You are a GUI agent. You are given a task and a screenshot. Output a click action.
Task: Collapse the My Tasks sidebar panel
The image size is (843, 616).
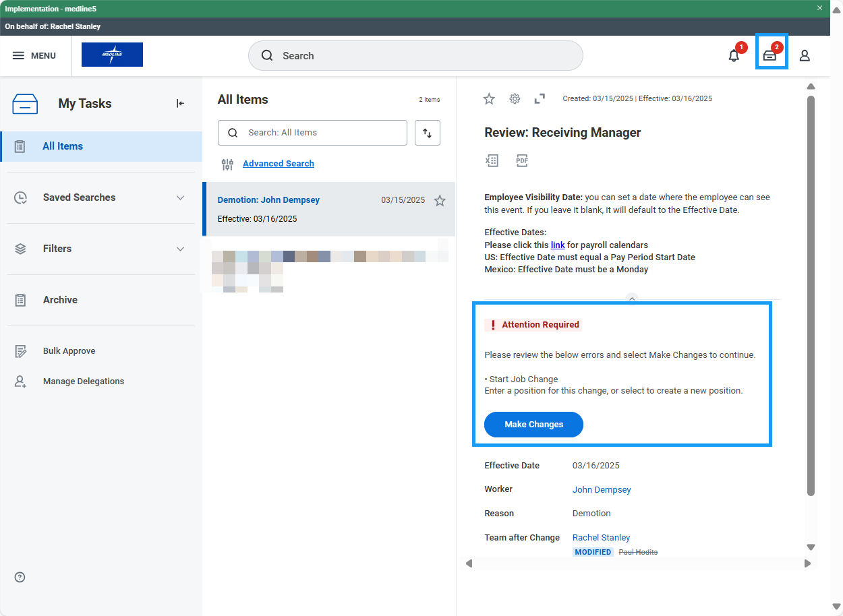point(179,103)
